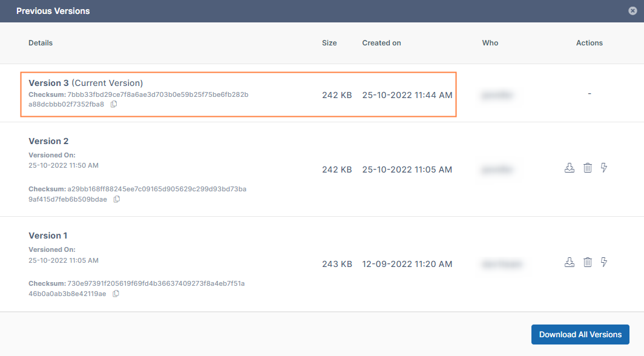Click the Previous Versions dialog title
This screenshot has height=356, width=644.
tap(53, 11)
